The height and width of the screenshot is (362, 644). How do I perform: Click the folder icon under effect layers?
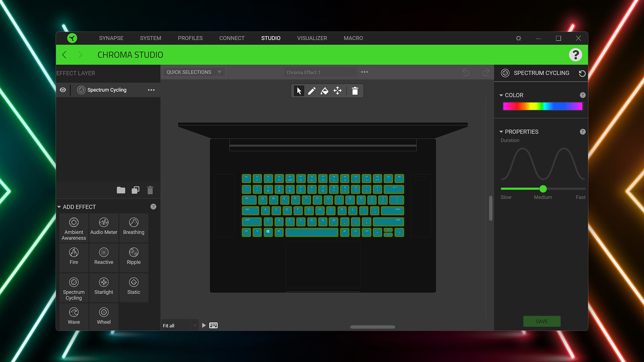[121, 190]
